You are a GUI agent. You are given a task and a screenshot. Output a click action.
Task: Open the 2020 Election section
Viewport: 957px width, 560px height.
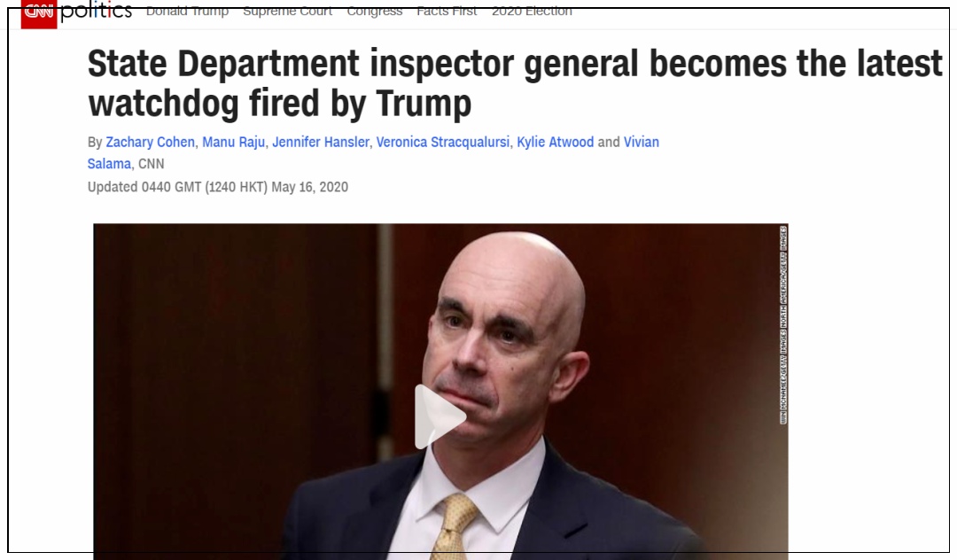533,11
